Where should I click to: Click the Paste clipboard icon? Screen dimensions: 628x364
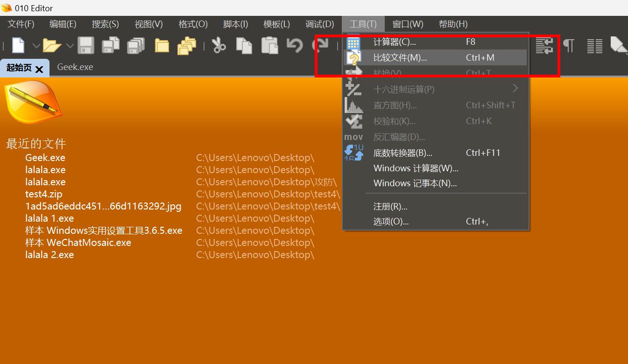[x=269, y=45]
